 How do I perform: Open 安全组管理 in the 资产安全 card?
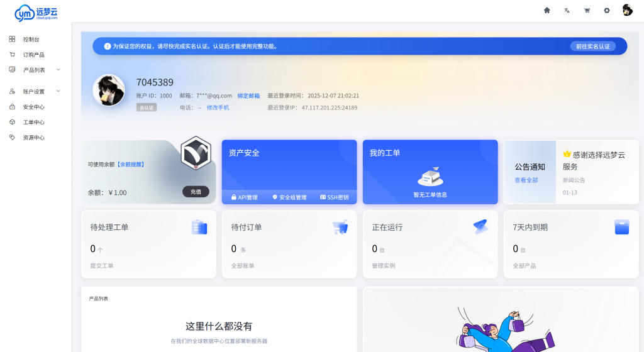289,197
